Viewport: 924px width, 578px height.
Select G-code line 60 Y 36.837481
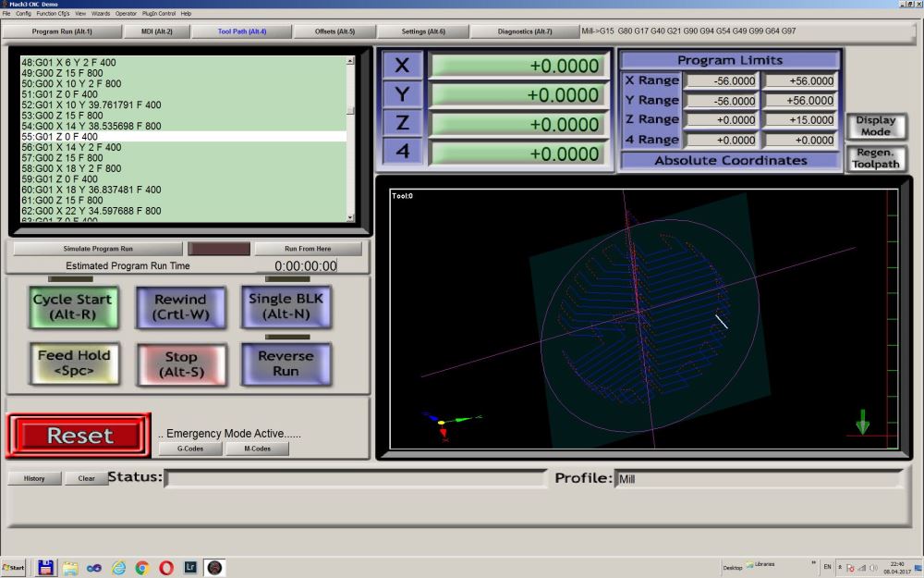[183, 190]
